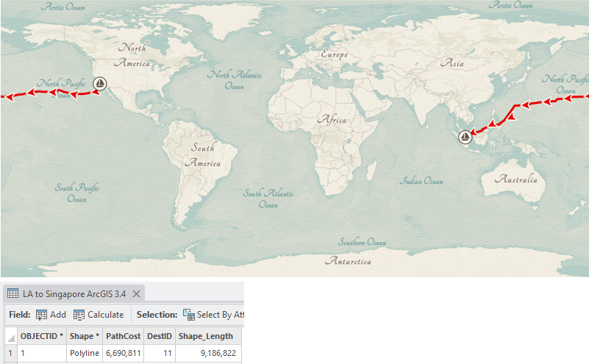589x364 pixels.
Task: Click the Shape_Length column header
Action: coord(208,336)
